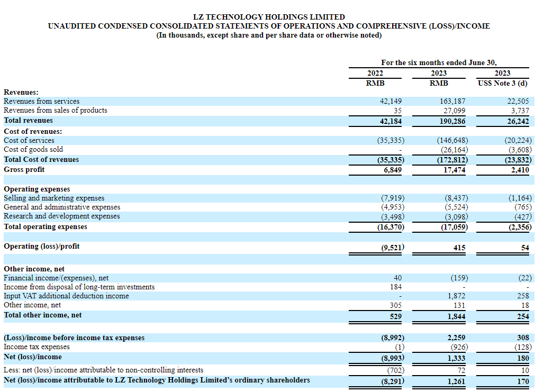The height and width of the screenshot is (392, 535).
Task: Click attributable net income value 170
Action: pos(523,381)
